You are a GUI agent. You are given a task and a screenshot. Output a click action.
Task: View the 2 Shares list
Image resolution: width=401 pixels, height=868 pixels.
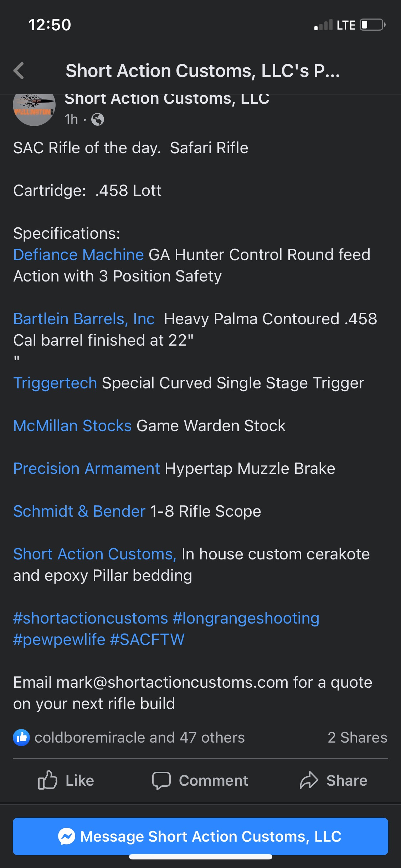click(x=357, y=737)
